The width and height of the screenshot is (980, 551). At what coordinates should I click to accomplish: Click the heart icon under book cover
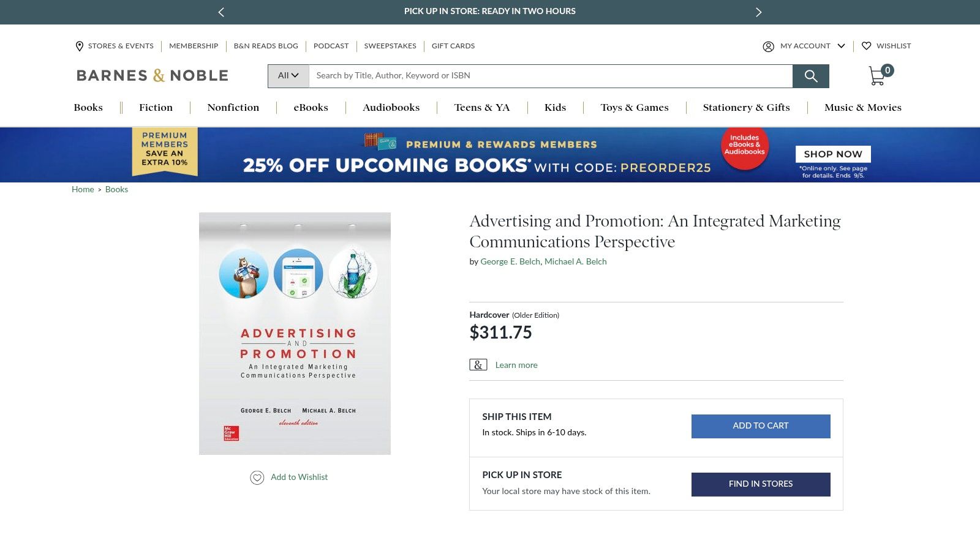[x=257, y=478]
